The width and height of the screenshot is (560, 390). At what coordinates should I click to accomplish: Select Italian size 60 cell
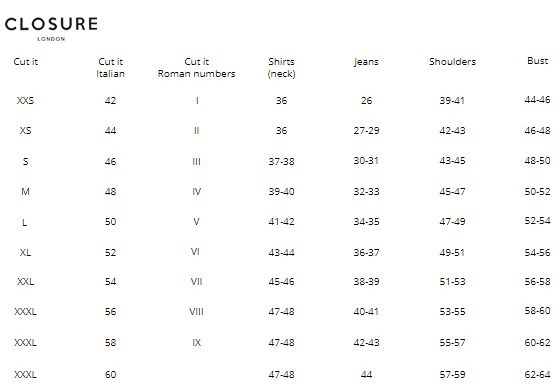pos(110,375)
